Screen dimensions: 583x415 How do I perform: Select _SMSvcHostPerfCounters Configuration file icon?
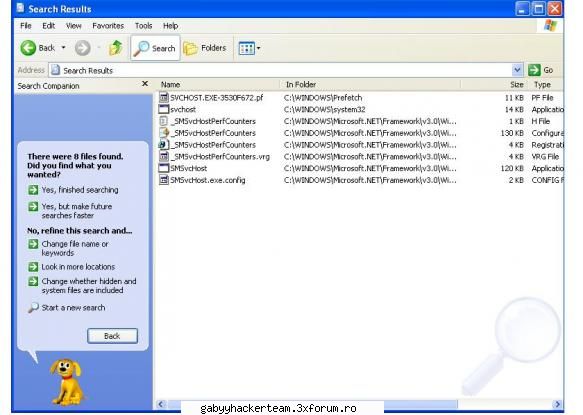pos(164,133)
